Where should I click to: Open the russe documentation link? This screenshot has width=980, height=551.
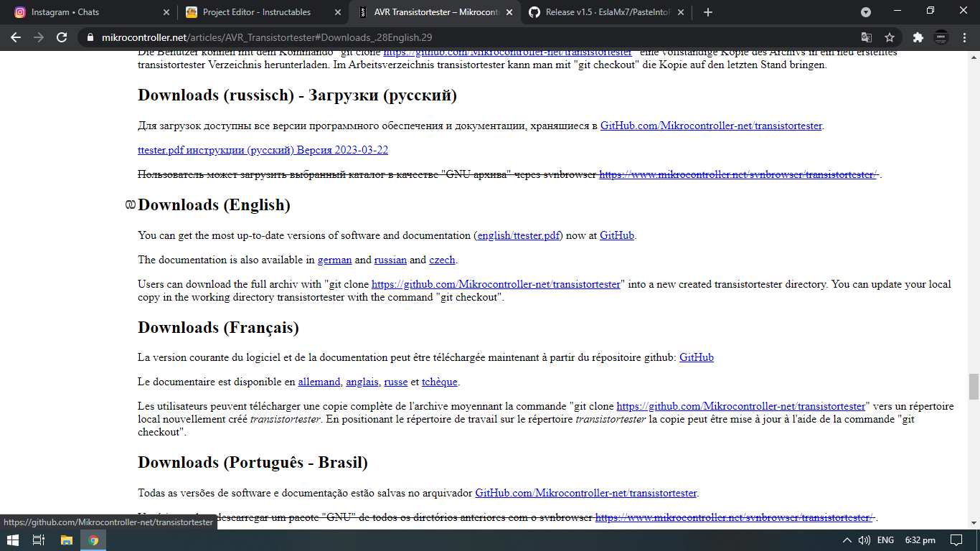click(x=396, y=382)
